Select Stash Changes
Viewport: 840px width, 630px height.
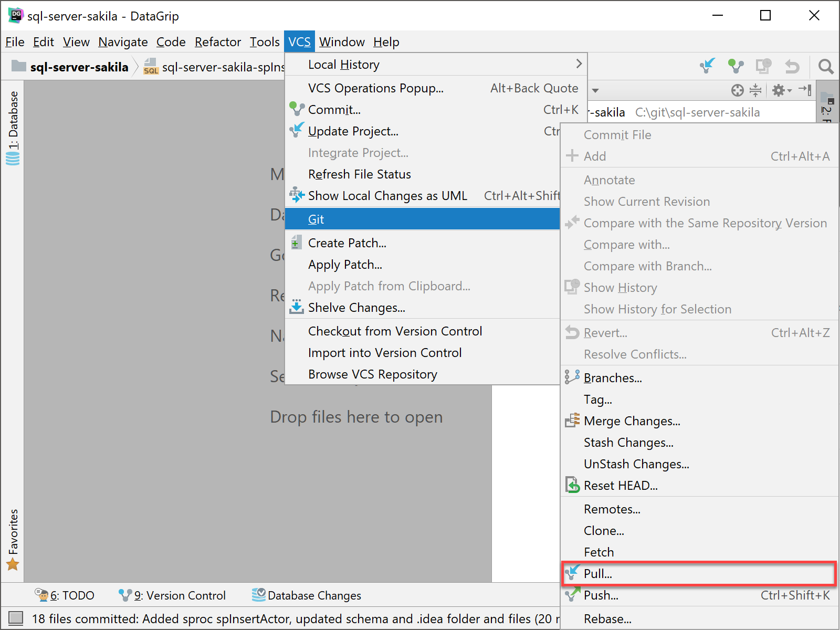699,443
